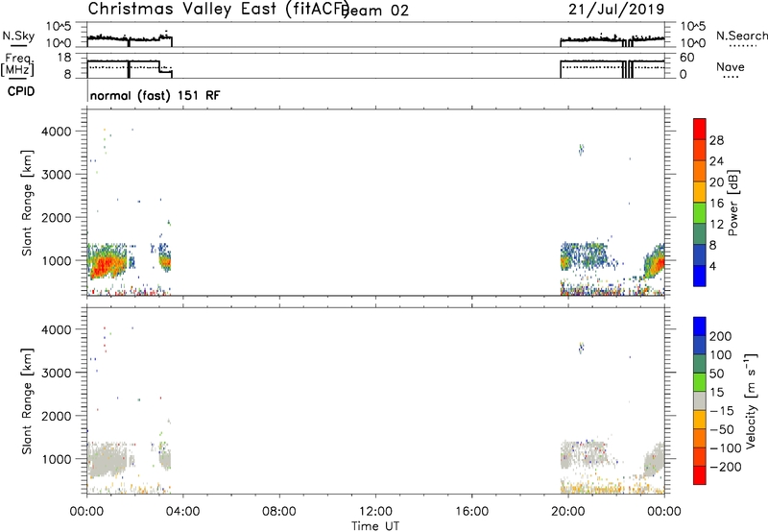Click the gray segment of the velocity colorbar
Viewport: 768px width, 532px height.
click(700, 400)
